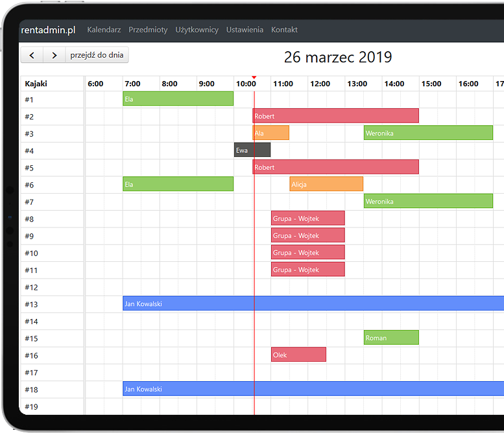Open the Kalendarz menu item
Image resolution: width=504 pixels, height=433 pixels.
[x=104, y=30]
